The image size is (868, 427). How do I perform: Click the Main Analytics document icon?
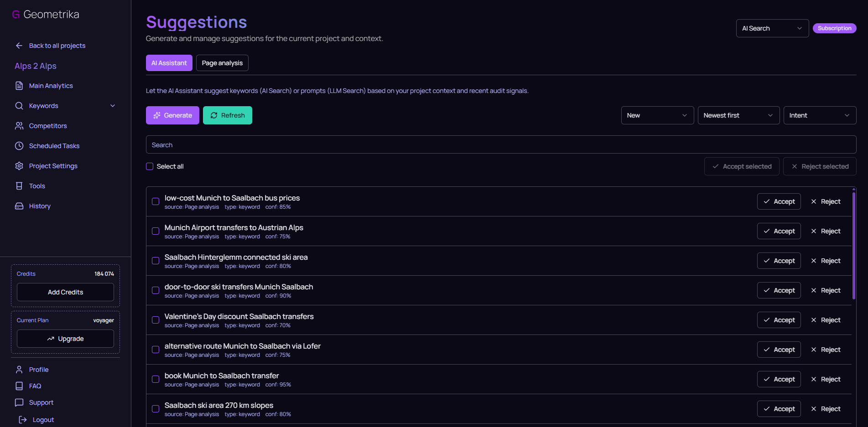point(19,86)
